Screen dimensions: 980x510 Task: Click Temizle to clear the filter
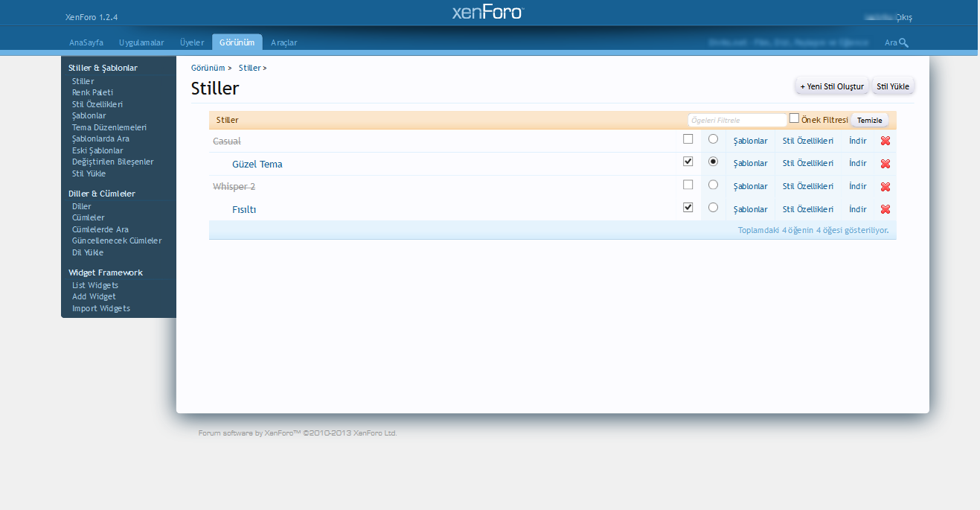point(869,121)
